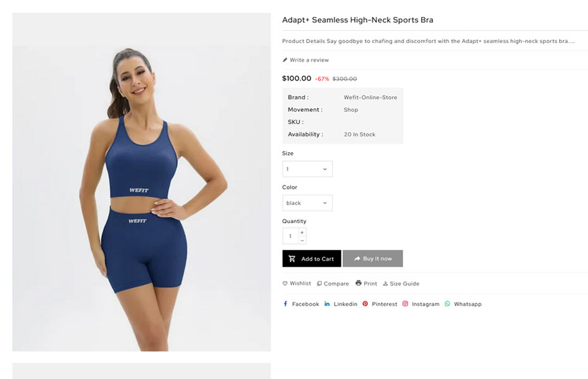Increase quantity with the plus stepper
Screen dimensions: 588x379
click(x=302, y=232)
